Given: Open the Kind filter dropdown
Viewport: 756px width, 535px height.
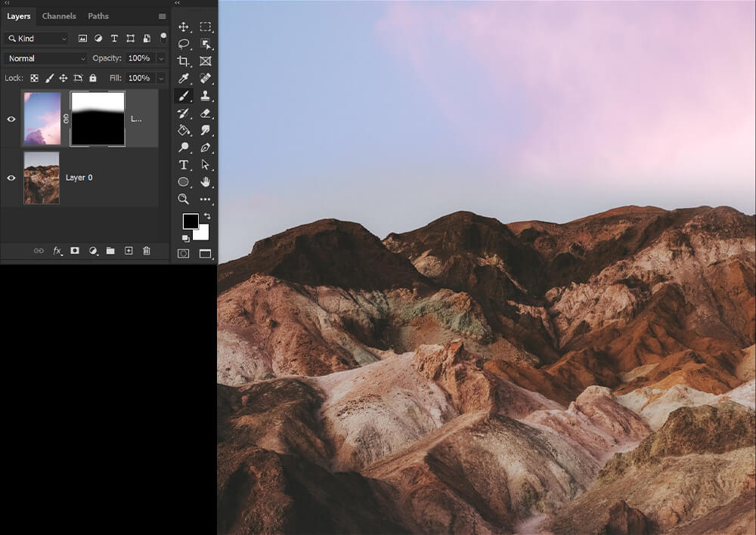Looking at the screenshot, I should tap(36, 39).
